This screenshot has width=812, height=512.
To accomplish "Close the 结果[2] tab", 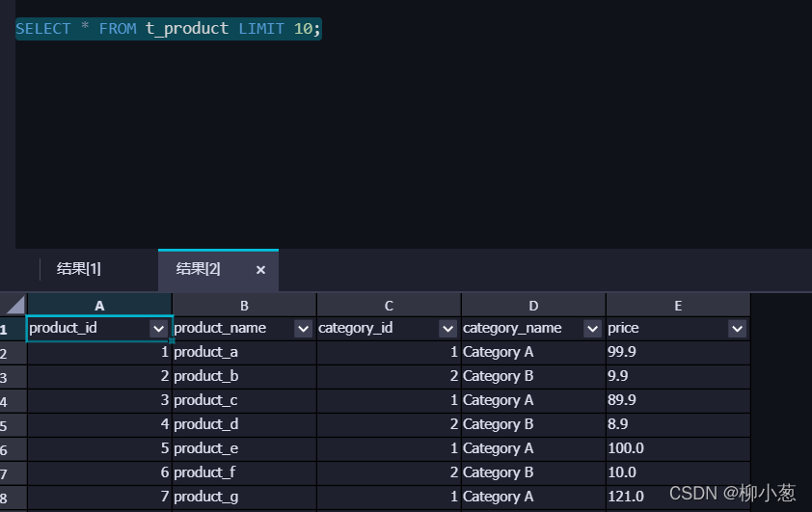I will pyautogui.click(x=260, y=270).
